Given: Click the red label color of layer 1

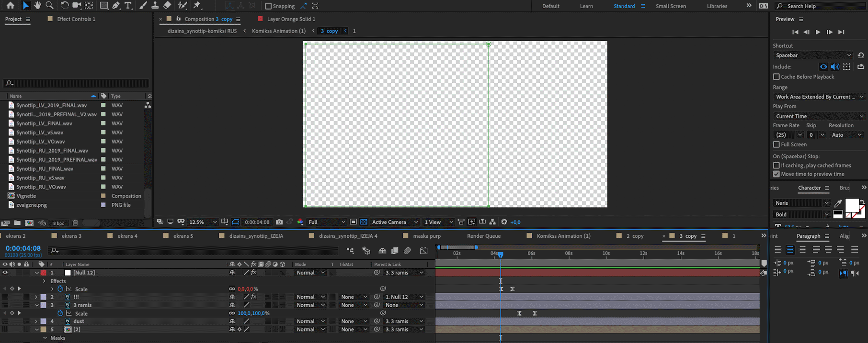Looking at the screenshot, I should pos(44,273).
